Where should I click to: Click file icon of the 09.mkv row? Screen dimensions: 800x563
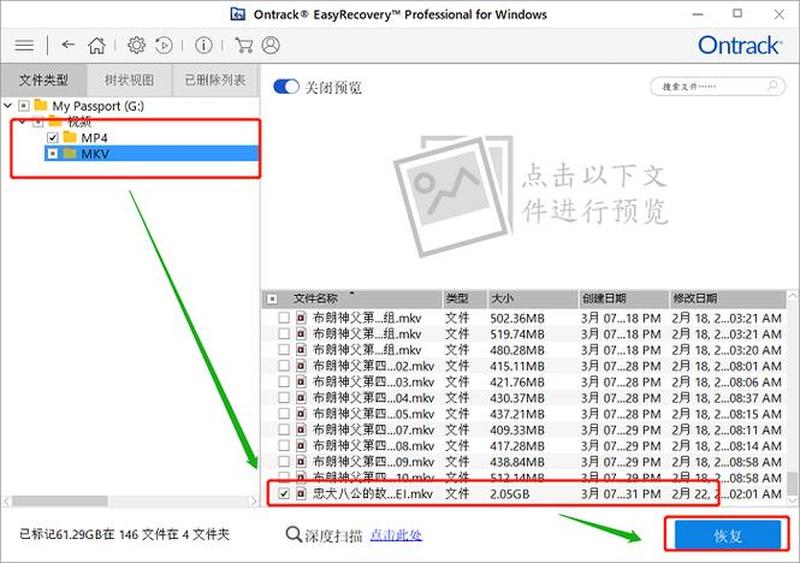[301, 461]
